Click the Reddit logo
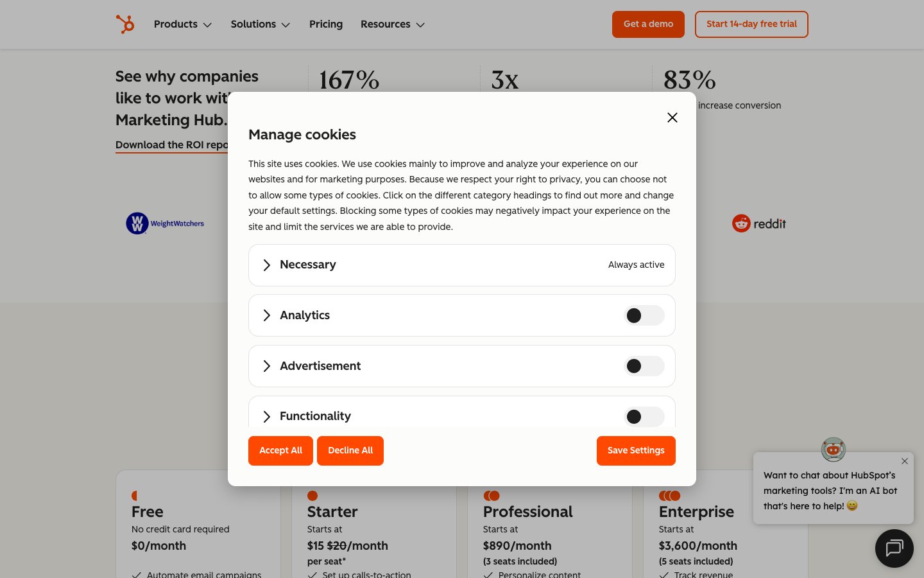Image resolution: width=924 pixels, height=578 pixels. coord(759,223)
